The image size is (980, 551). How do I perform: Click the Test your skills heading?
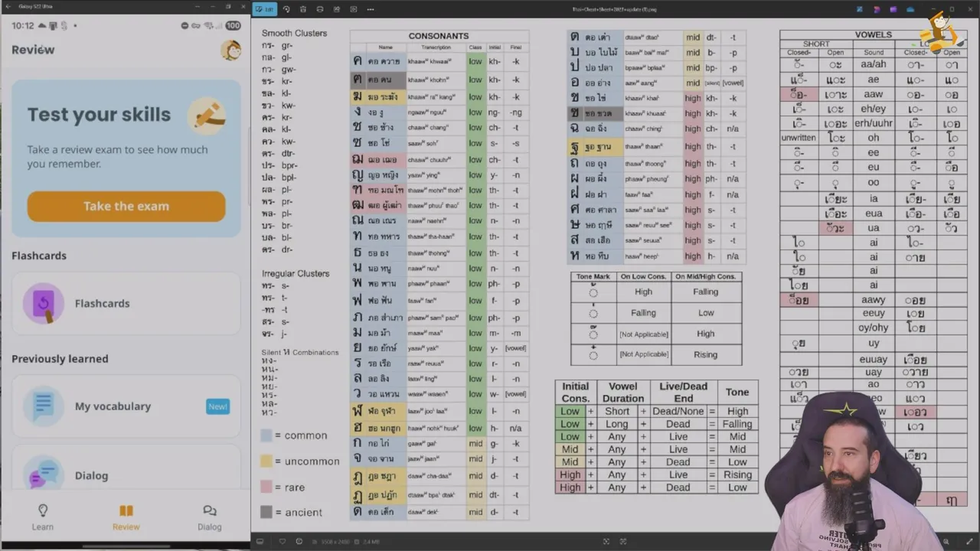click(x=100, y=115)
